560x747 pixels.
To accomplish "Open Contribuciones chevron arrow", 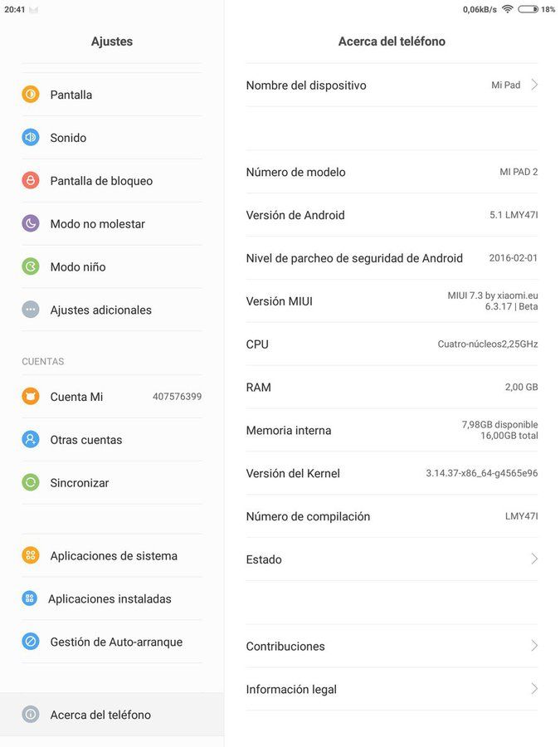I will pyautogui.click(x=534, y=646).
